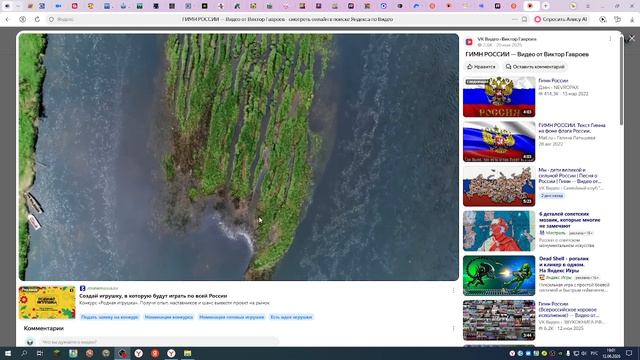
Task: Open Windows taskbar search
Action: pyautogui.click(x=24, y=353)
